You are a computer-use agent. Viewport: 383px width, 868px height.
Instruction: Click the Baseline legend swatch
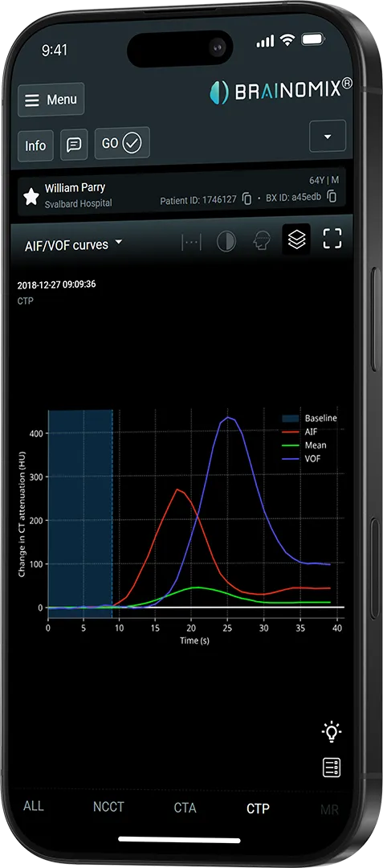[x=290, y=419]
